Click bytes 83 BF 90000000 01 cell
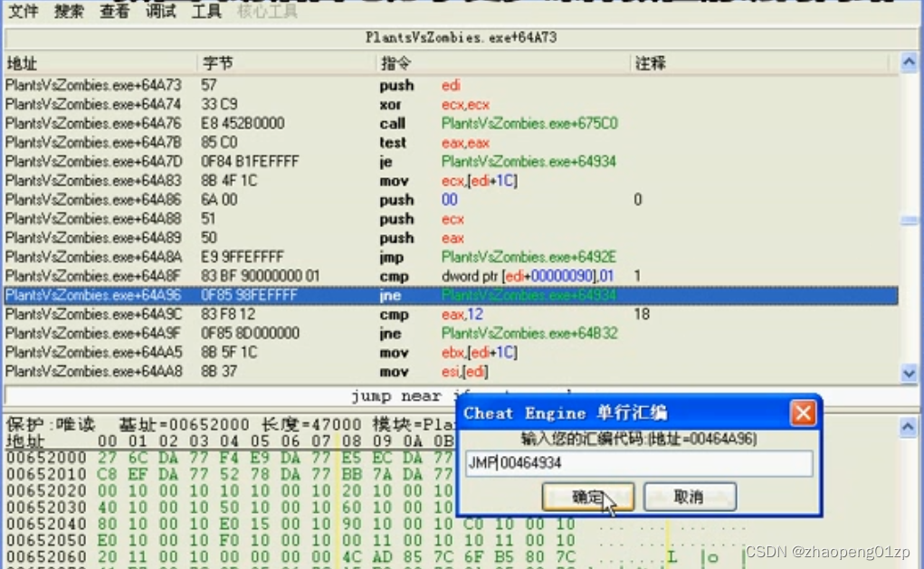Viewport: 924px width, 569px height. pos(261,276)
